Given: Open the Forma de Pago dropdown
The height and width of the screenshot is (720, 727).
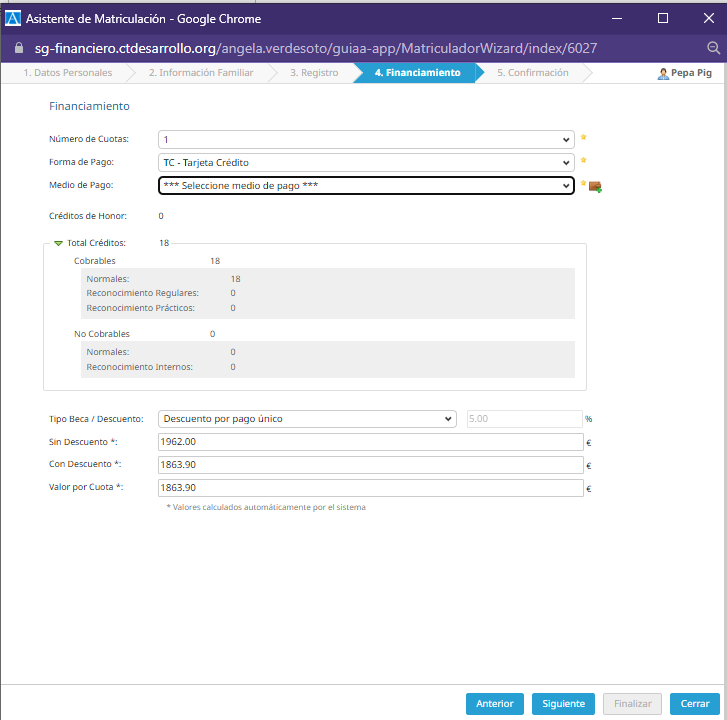Looking at the screenshot, I should coord(366,162).
